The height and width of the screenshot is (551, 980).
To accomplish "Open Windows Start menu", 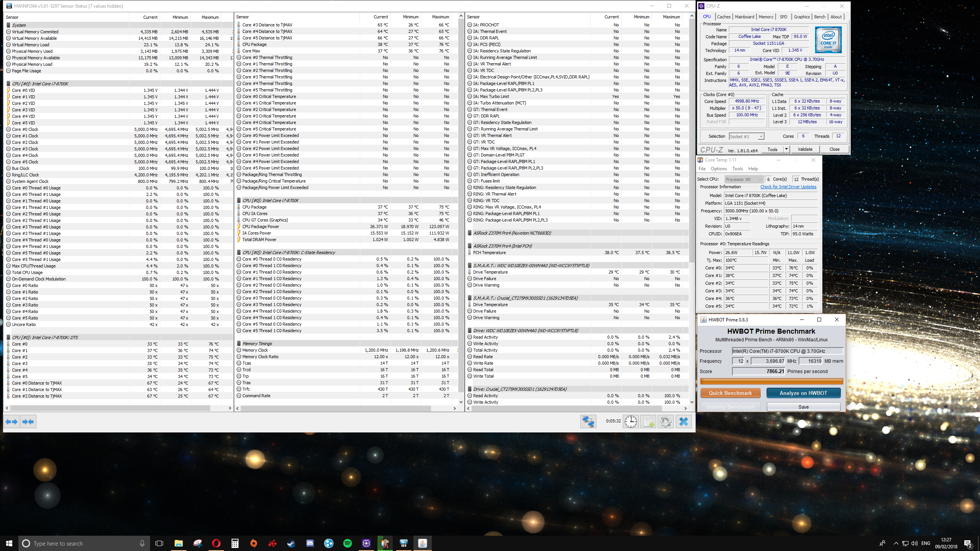I will click(9, 543).
